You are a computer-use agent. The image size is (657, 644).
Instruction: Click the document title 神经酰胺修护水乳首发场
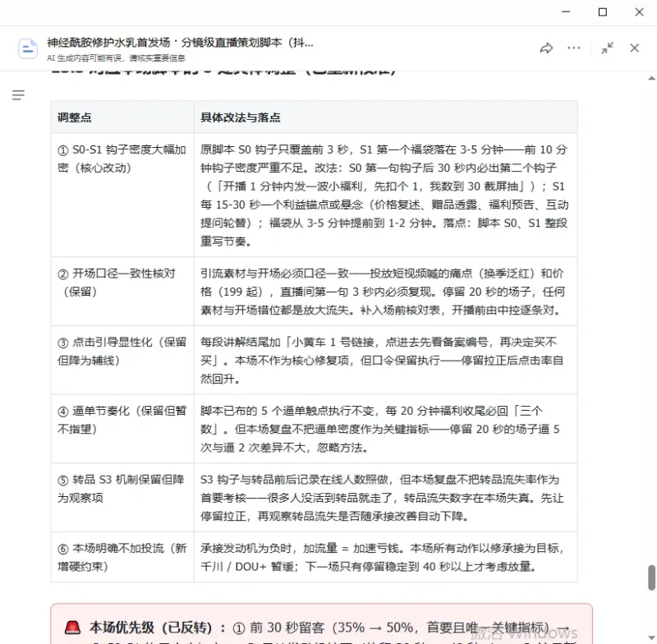[180, 43]
